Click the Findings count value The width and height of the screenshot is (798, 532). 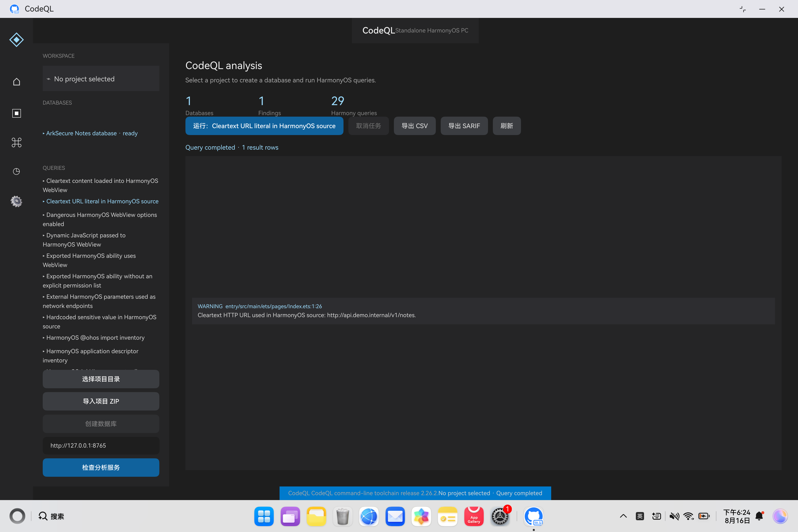pyautogui.click(x=261, y=101)
